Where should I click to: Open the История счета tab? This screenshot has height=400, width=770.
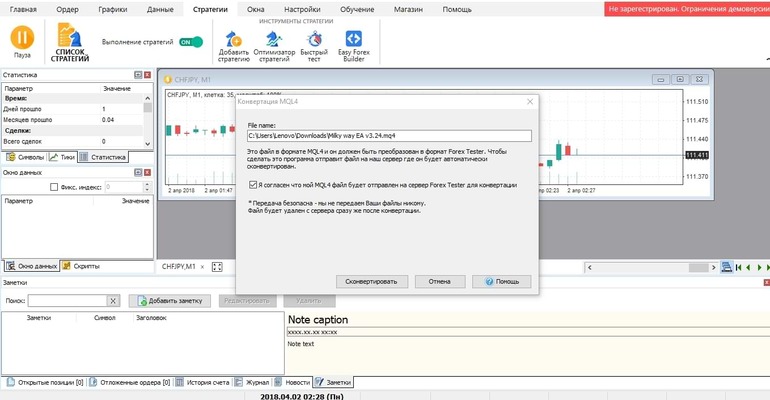(203, 382)
